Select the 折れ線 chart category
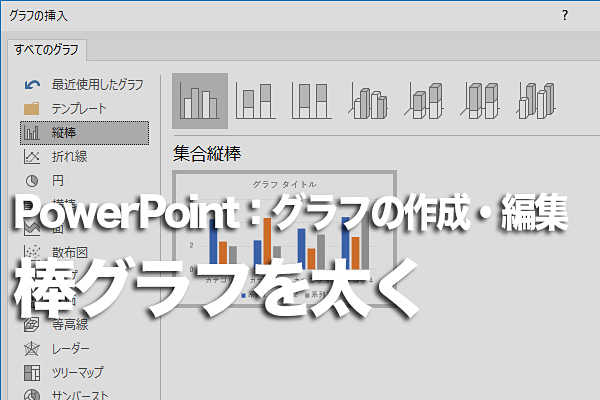 click(84, 157)
